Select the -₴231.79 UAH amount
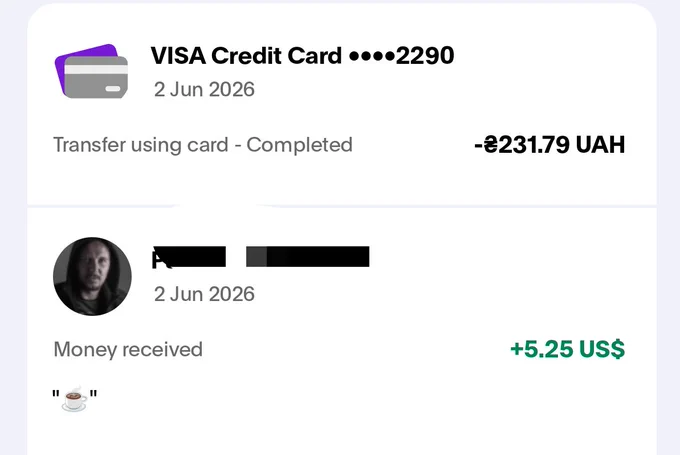The height and width of the screenshot is (455, 680). (x=549, y=145)
